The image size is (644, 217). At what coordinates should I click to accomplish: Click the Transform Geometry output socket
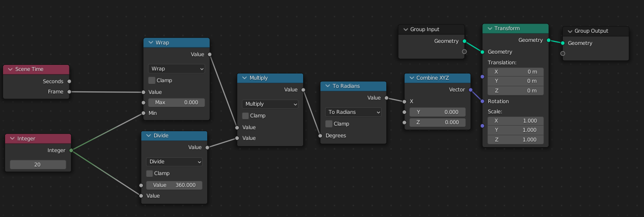(549, 40)
